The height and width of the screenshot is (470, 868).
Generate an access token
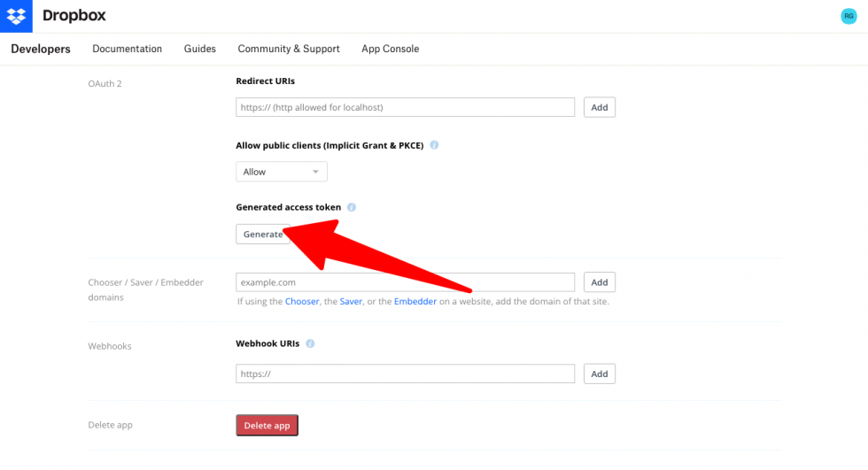coord(262,234)
